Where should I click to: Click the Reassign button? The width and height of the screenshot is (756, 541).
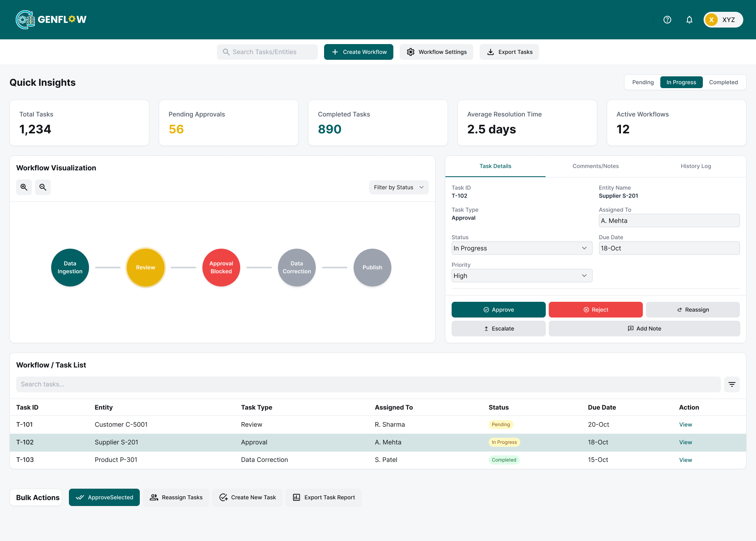tap(693, 310)
